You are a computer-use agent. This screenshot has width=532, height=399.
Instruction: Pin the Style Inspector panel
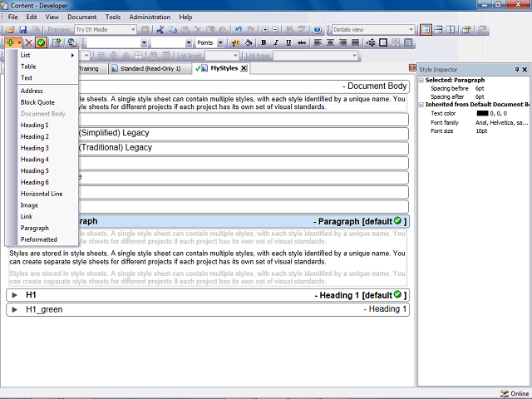pyautogui.click(x=517, y=70)
